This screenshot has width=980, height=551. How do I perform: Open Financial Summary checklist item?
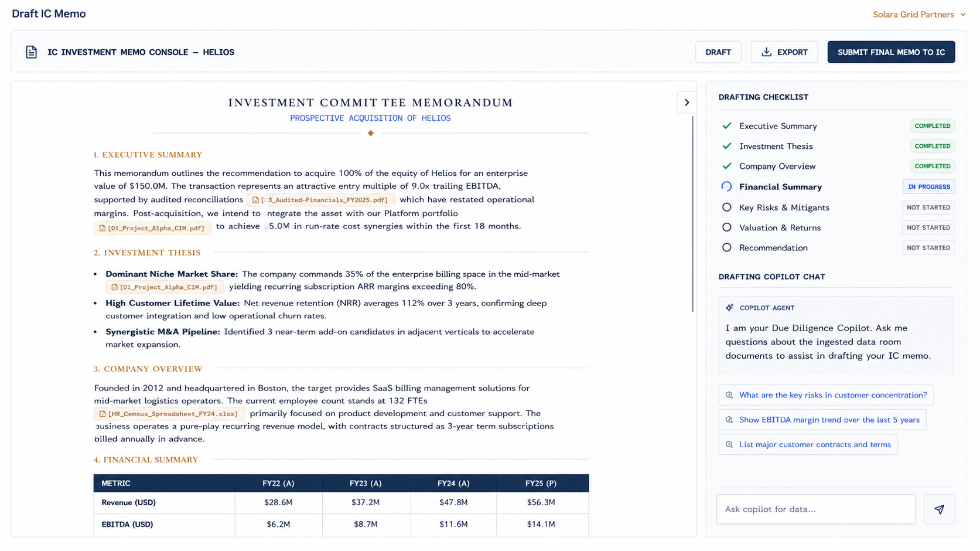780,187
